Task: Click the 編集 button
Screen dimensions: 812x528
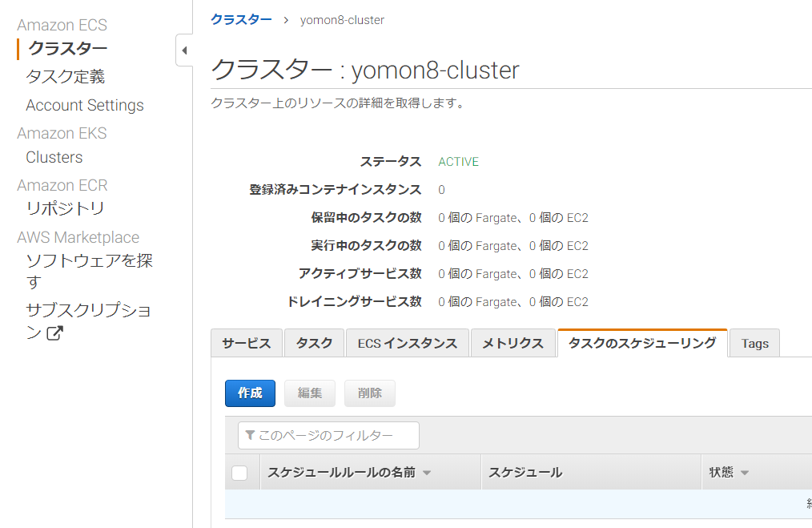Action: [310, 393]
